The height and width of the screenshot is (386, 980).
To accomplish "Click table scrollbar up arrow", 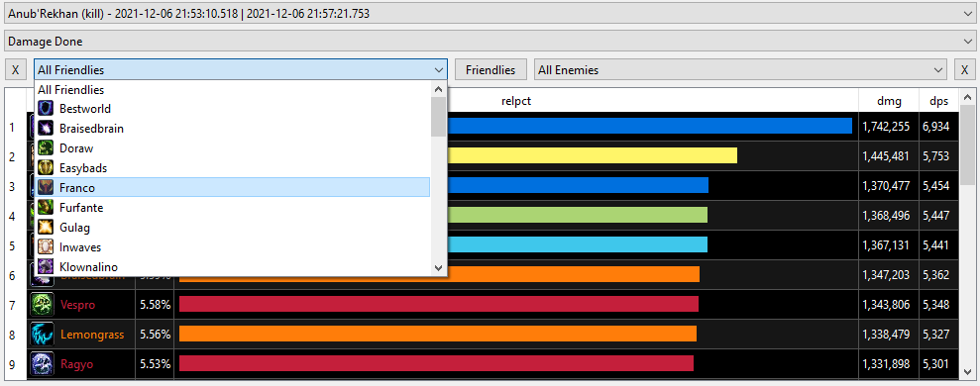I will click(x=966, y=97).
